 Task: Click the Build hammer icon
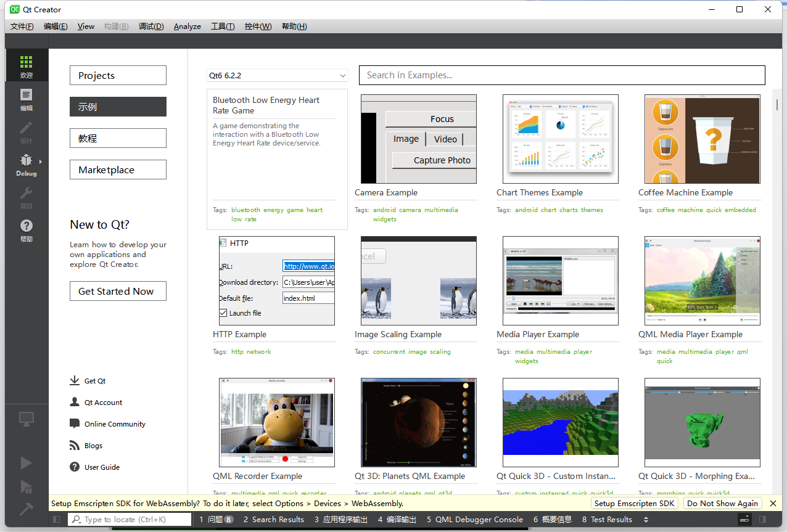[26, 510]
